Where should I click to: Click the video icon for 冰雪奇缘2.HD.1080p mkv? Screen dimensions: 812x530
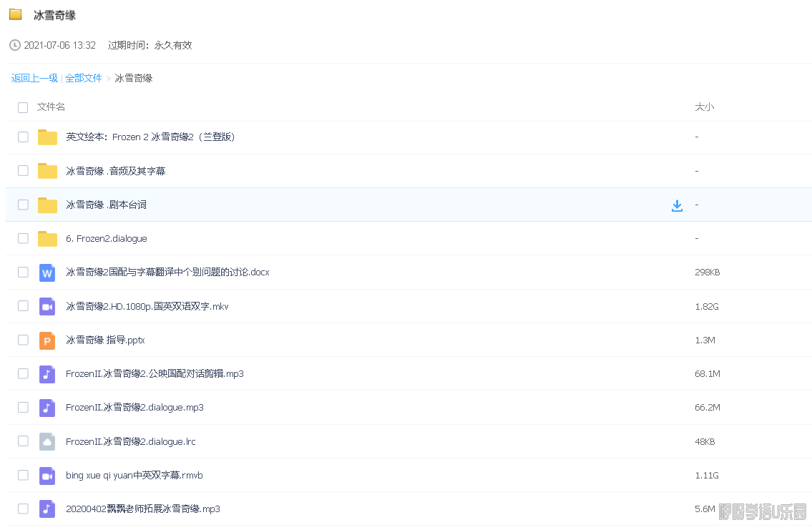click(x=47, y=306)
